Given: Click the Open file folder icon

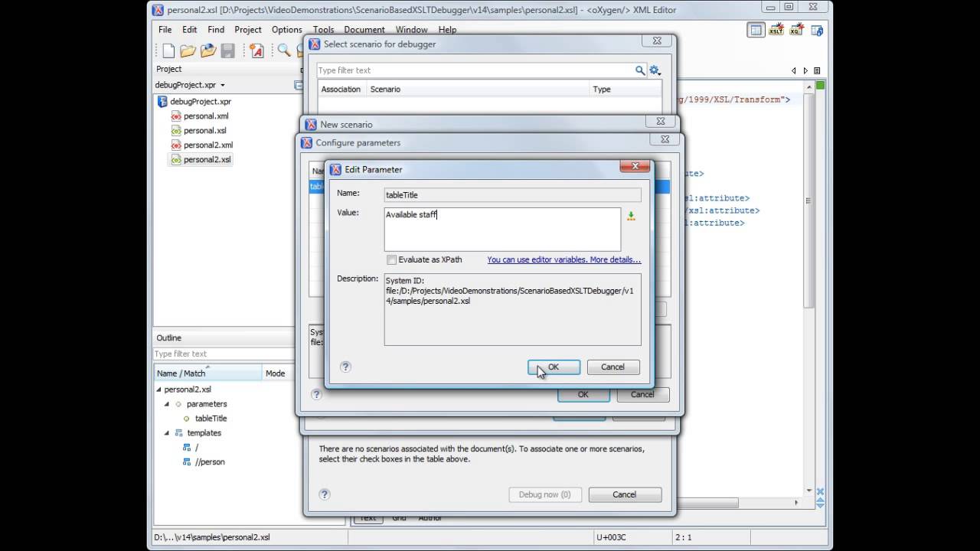Looking at the screenshot, I should tap(188, 51).
